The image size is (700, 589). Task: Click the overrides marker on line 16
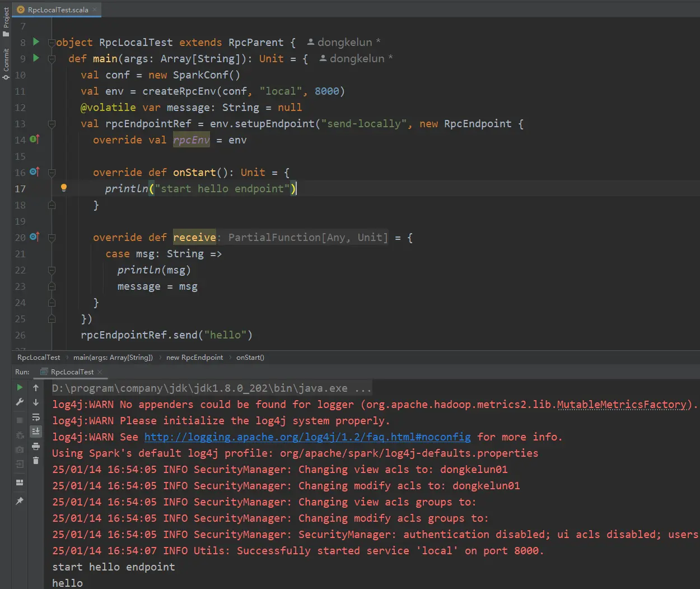35,172
